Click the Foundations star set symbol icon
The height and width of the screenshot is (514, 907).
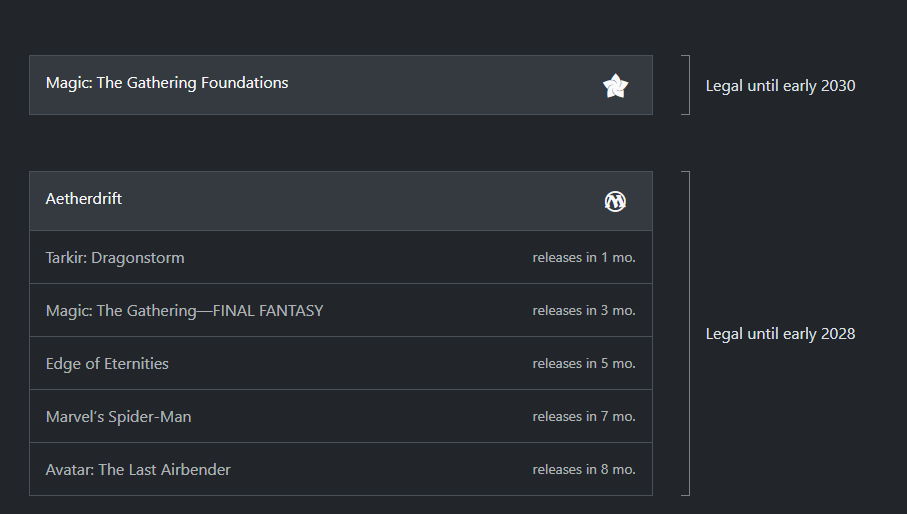(615, 86)
